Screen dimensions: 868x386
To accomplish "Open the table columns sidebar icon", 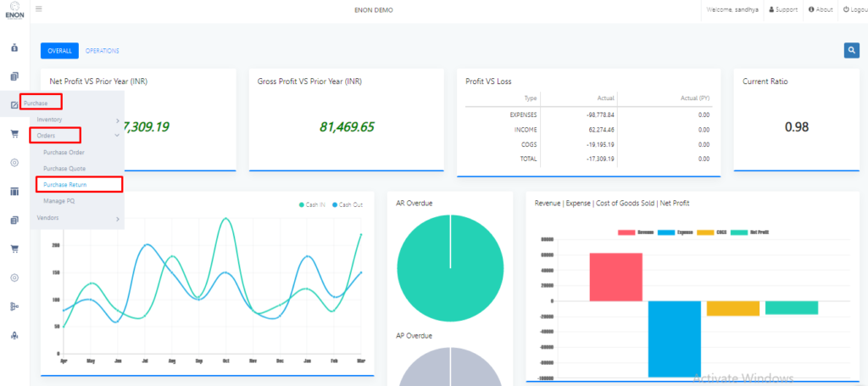I will pos(14,192).
